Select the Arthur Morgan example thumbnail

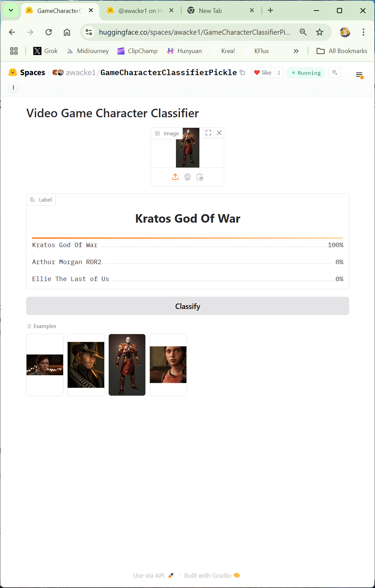(86, 365)
